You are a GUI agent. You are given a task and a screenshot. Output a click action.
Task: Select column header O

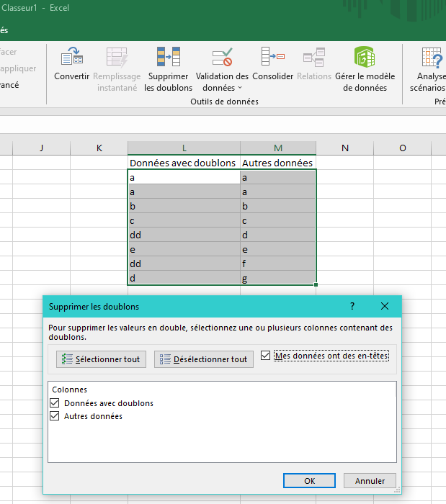tap(402, 148)
